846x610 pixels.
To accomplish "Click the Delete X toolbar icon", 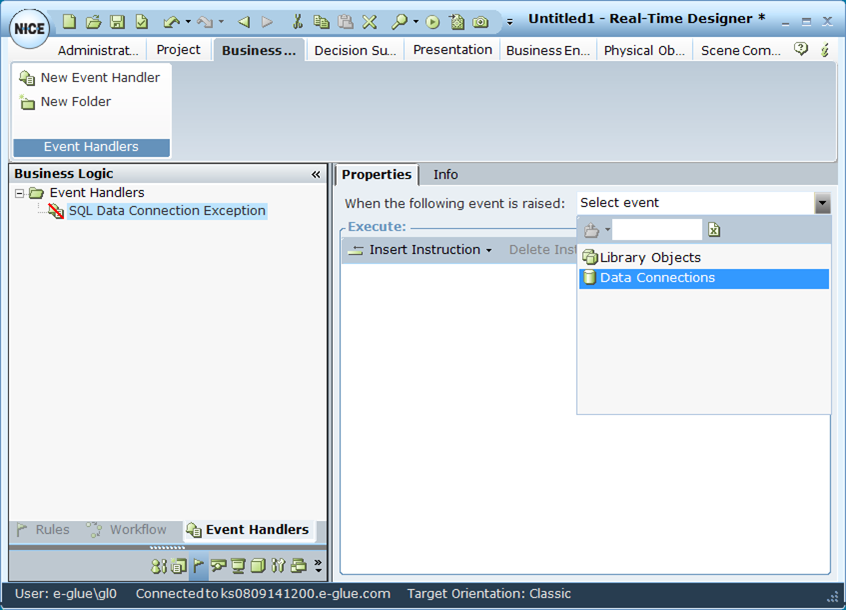I will coord(369,21).
